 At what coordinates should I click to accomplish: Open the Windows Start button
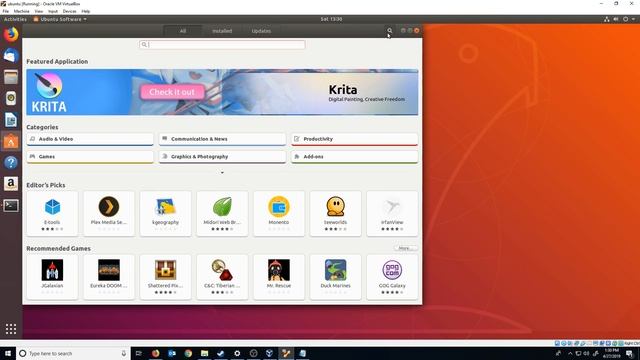pyautogui.click(x=8, y=353)
